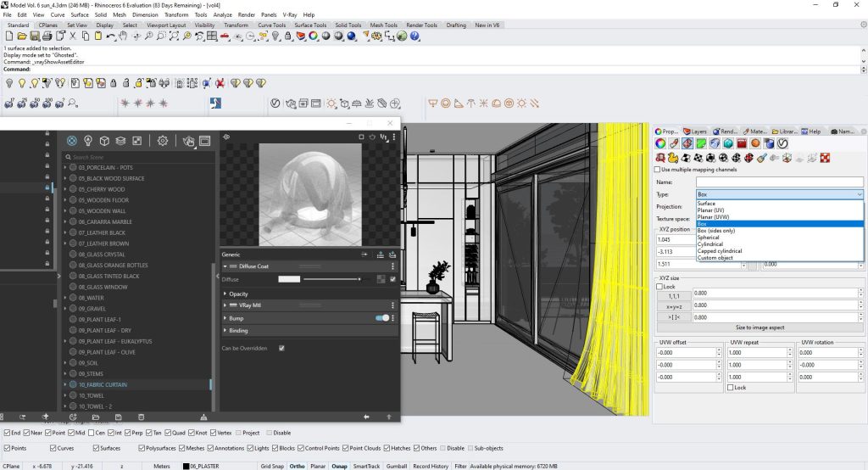Open V-Ray Geometry category cube icon
This screenshot has width=868, height=470.
(104, 141)
